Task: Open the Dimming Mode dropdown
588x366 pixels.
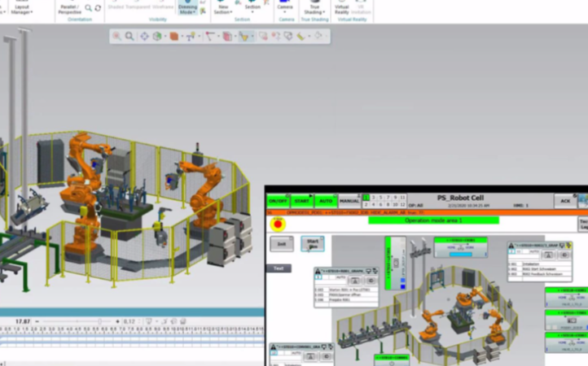Action: click(187, 9)
